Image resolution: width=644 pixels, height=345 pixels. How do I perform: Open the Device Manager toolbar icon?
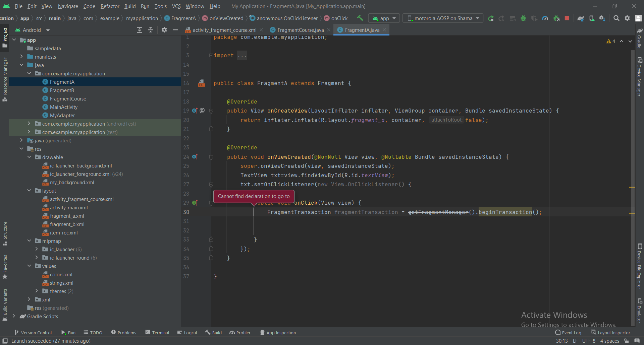(x=592, y=18)
